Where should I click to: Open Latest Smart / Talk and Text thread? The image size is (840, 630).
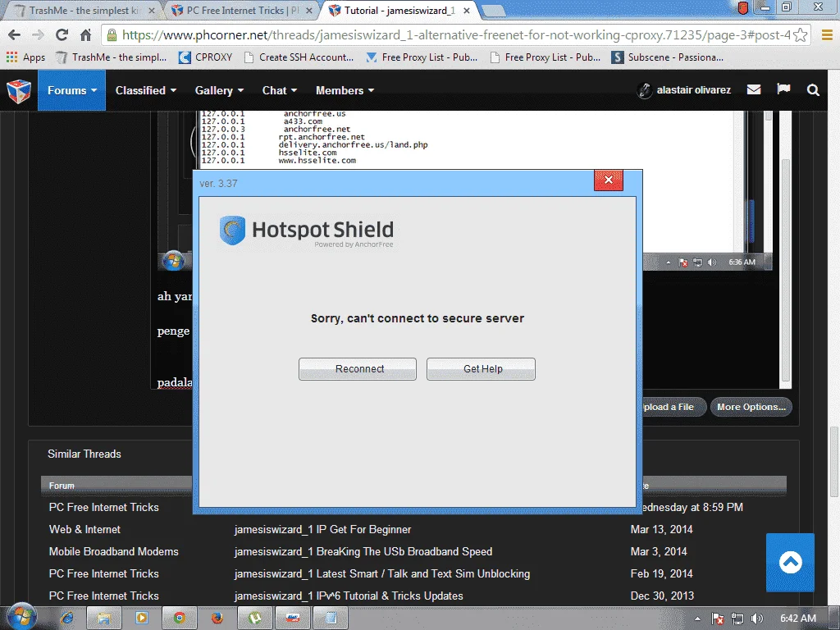pos(382,573)
